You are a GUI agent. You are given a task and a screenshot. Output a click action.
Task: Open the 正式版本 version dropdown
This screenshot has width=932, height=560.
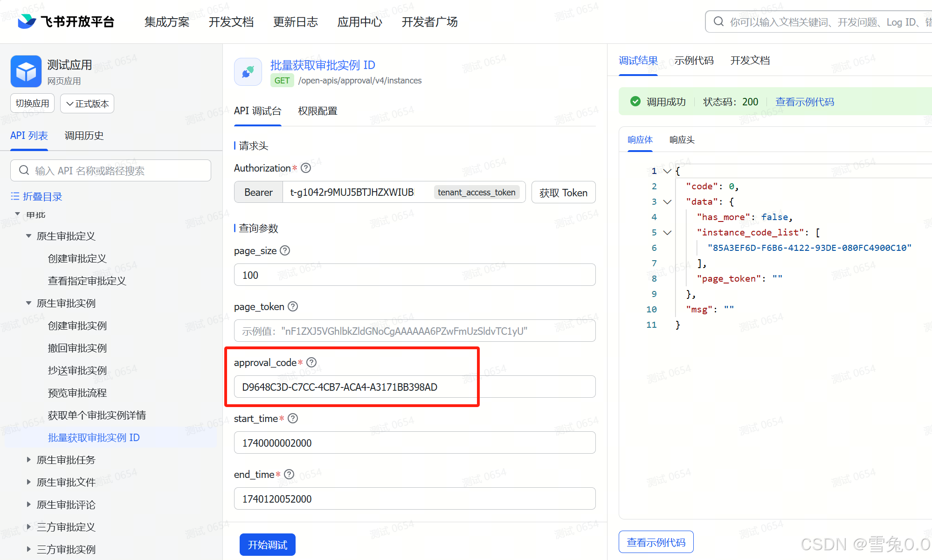point(87,104)
